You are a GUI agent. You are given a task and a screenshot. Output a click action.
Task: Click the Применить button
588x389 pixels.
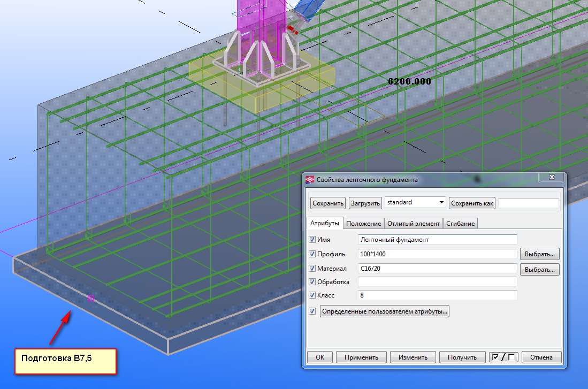click(x=361, y=357)
